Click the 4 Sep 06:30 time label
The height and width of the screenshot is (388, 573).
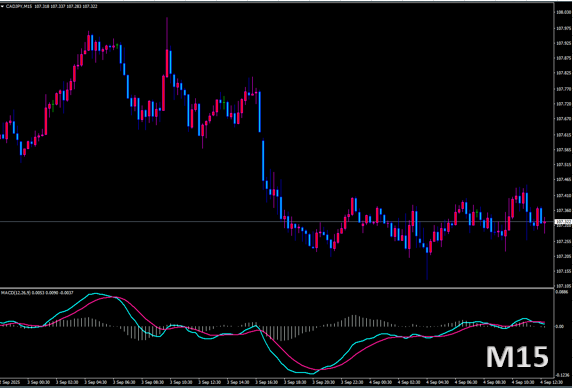tap(467, 382)
